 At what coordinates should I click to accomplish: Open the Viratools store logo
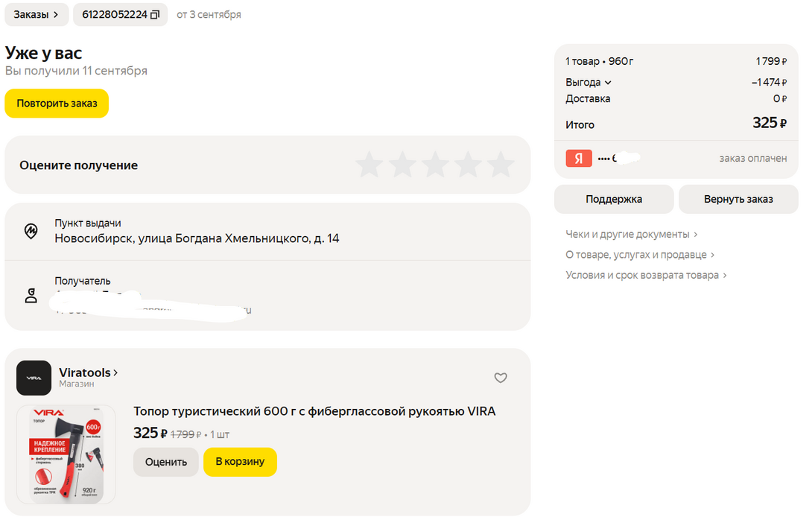34,378
